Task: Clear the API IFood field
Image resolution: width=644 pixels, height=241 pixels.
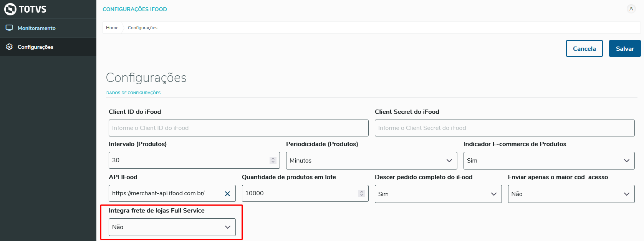Action: click(x=227, y=194)
